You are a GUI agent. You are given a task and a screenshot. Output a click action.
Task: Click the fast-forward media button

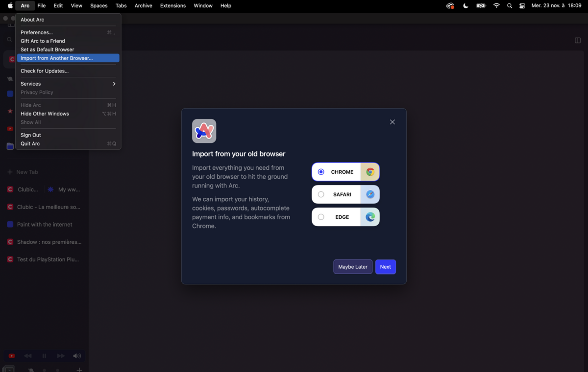61,356
